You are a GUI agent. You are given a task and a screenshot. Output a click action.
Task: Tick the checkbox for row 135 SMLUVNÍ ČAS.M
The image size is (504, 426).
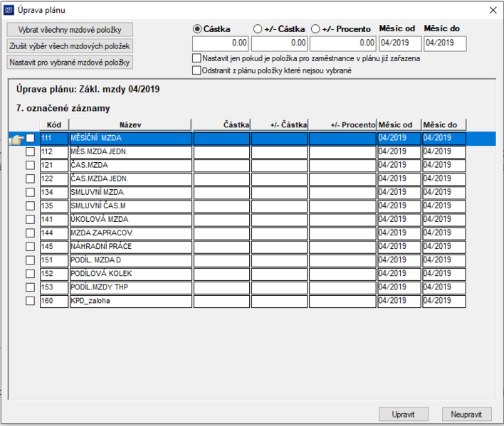(x=30, y=206)
